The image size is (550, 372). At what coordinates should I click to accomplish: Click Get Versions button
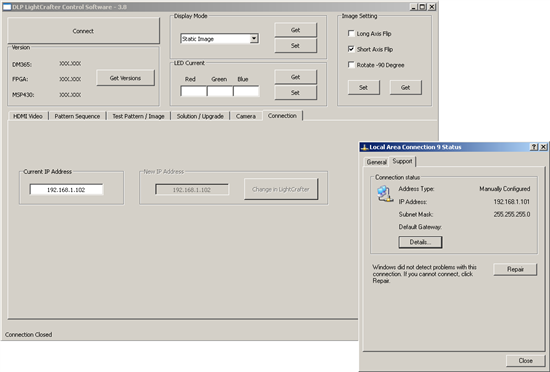tap(125, 78)
